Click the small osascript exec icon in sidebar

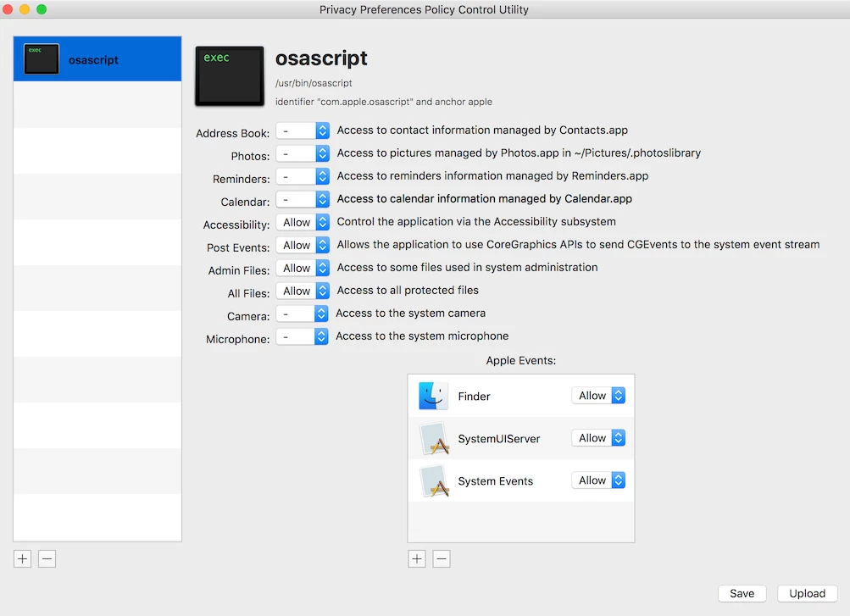click(42, 59)
